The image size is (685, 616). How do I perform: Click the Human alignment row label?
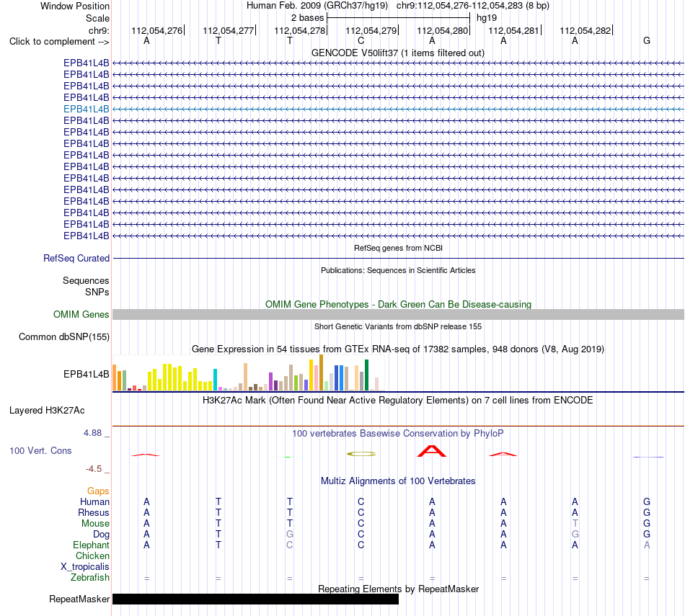[94, 502]
